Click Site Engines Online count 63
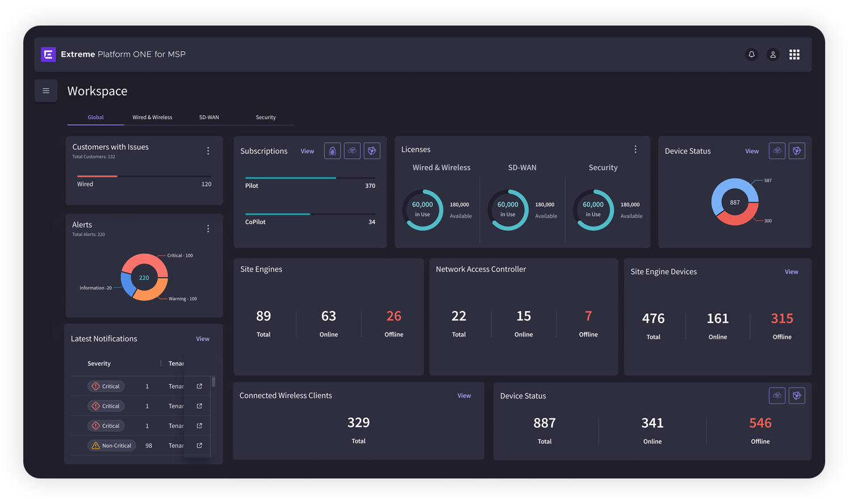This screenshot has width=849, height=504. point(329,316)
